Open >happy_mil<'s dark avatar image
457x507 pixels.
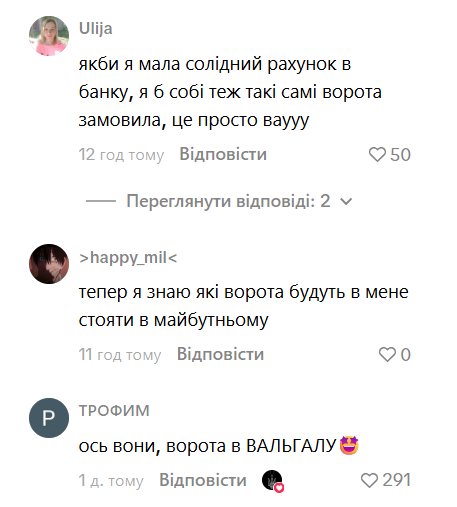49,264
